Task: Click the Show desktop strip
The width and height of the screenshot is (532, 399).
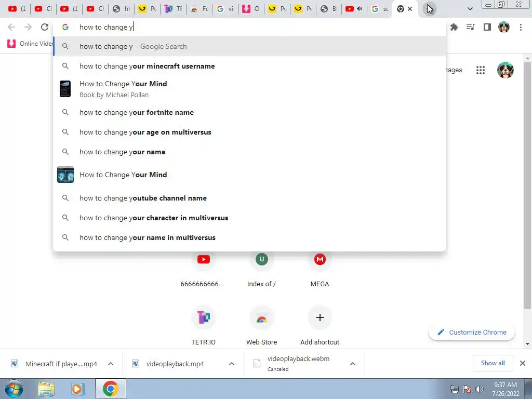Action: coord(528,389)
